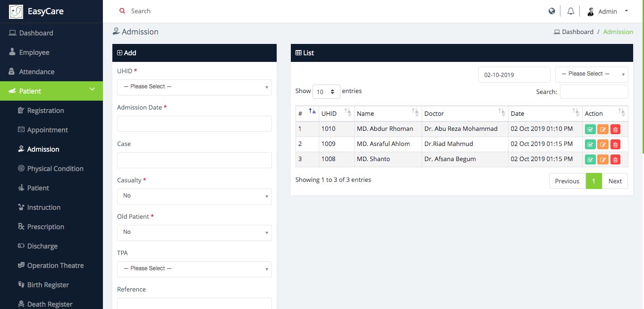
Task: Select page 1 in pagination
Action: 594,181
